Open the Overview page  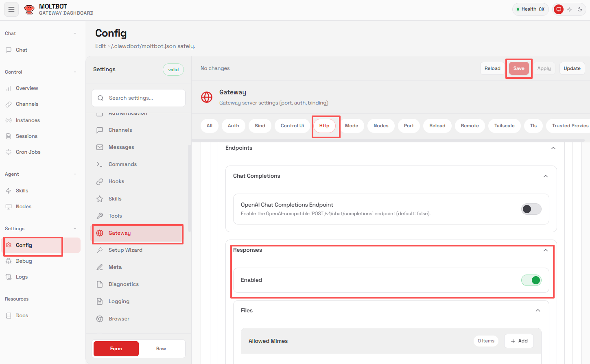click(40, 88)
